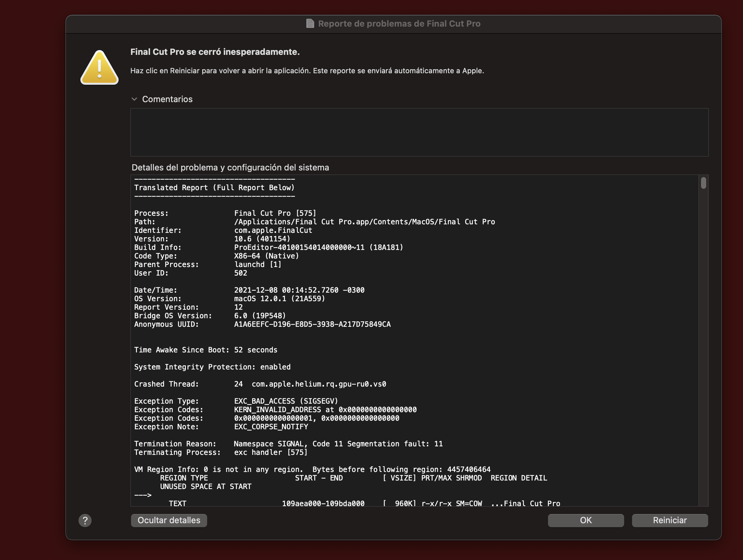Image resolution: width=743 pixels, height=560 pixels.
Task: Click the 'Translated Report' header line
Action: tap(214, 188)
